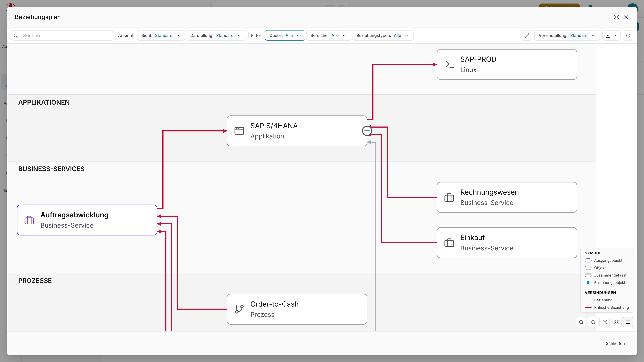This screenshot has width=644, height=362.
Task: Click the terminal icon on SAP-PROD
Action: point(449,65)
